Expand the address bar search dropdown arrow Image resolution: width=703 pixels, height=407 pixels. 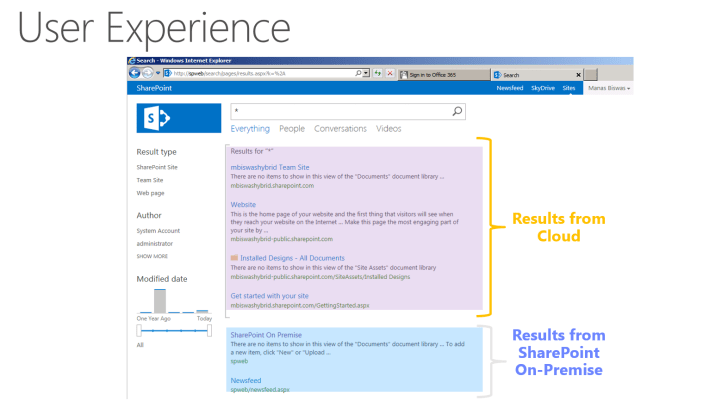pyautogui.click(x=367, y=74)
